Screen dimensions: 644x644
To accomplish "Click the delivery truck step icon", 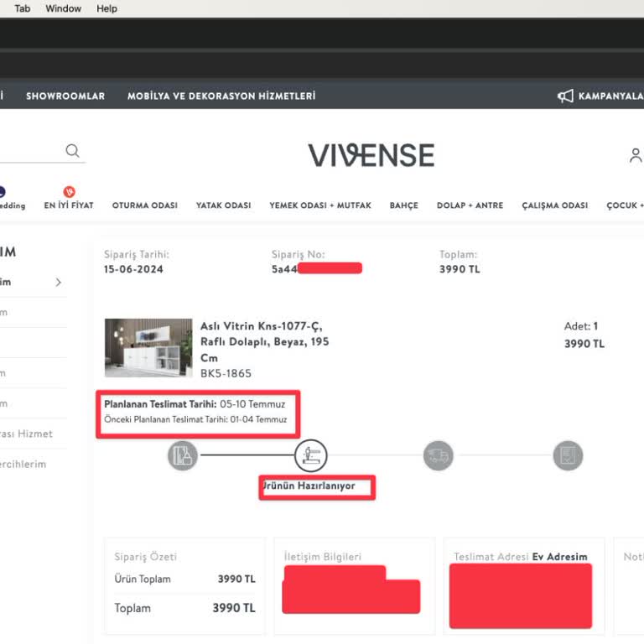I will click(439, 455).
